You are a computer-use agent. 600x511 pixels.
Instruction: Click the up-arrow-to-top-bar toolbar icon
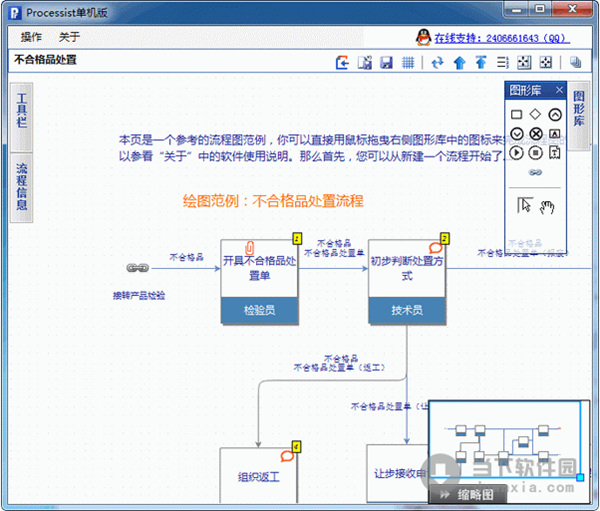481,62
